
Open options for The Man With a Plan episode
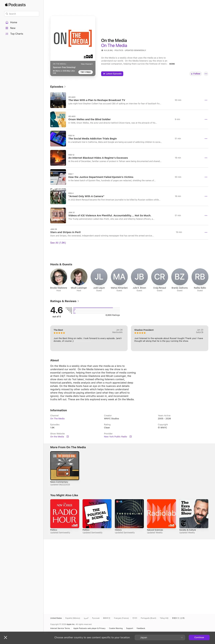(x=206, y=100)
